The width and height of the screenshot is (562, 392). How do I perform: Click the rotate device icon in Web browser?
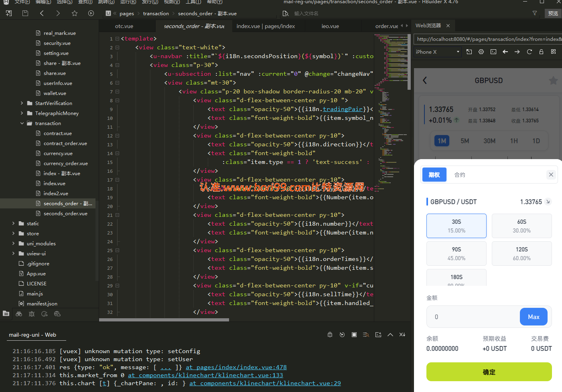pos(469,52)
